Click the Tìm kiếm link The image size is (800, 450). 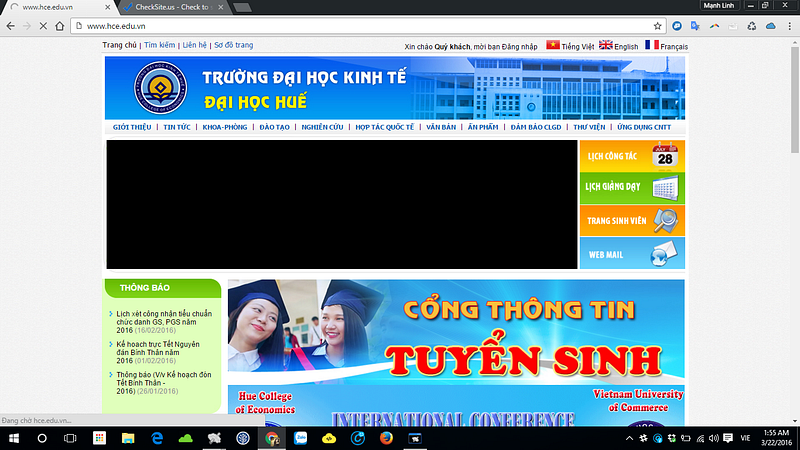[159, 45]
